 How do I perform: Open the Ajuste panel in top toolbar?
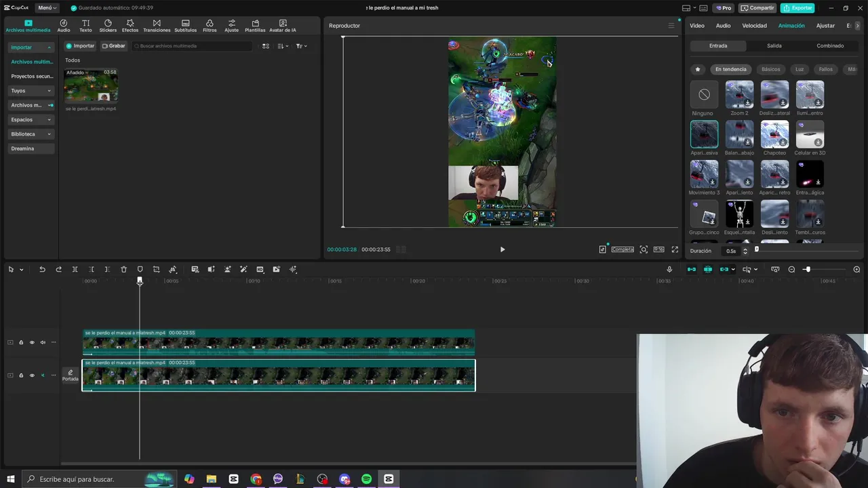pyautogui.click(x=232, y=26)
